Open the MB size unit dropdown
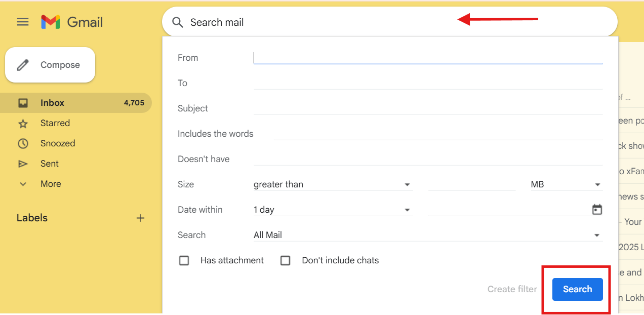644x315 pixels. 567,184
